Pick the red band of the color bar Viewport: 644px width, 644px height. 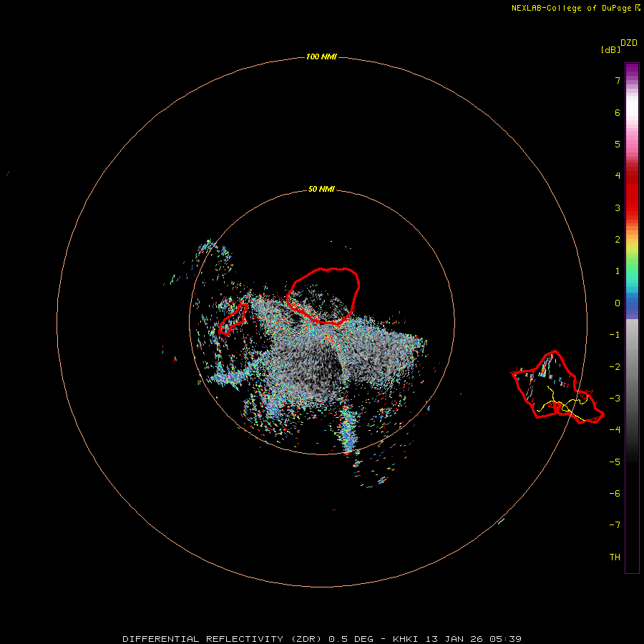pyautogui.click(x=632, y=193)
